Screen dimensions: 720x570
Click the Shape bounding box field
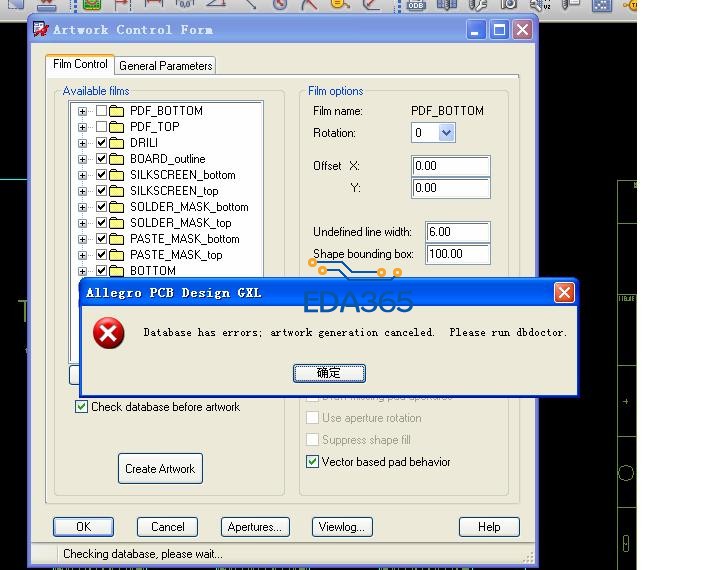point(458,254)
